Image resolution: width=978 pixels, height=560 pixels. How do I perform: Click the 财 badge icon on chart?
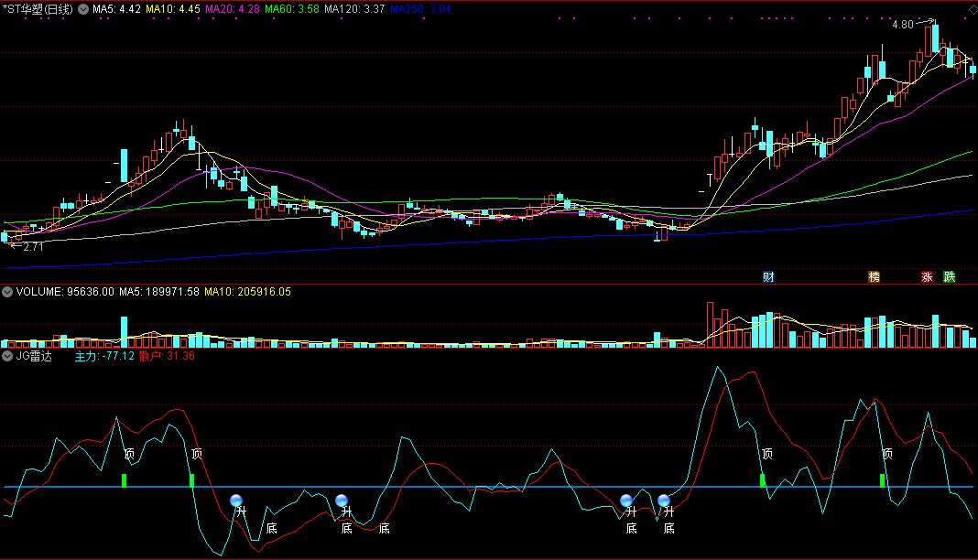[x=768, y=276]
